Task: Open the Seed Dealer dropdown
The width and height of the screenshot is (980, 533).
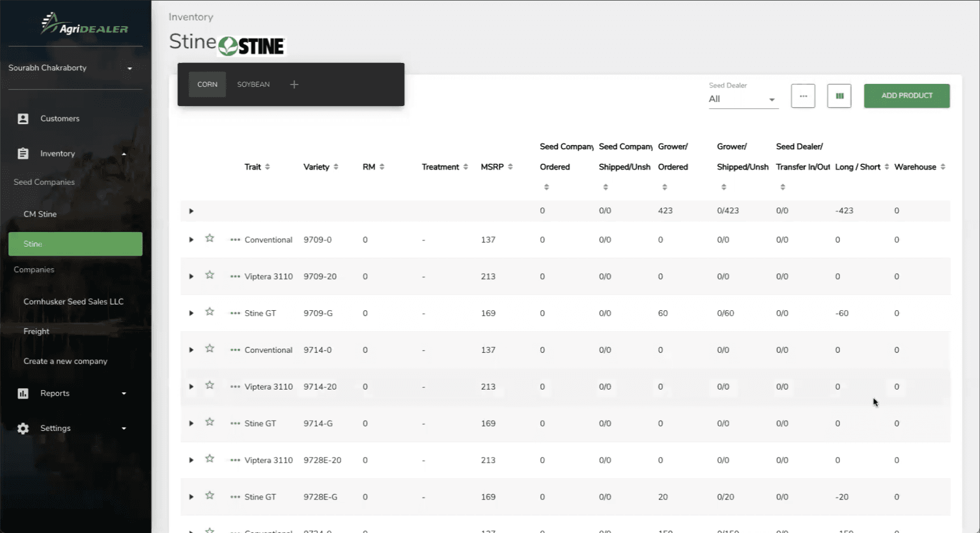Action: (x=743, y=99)
